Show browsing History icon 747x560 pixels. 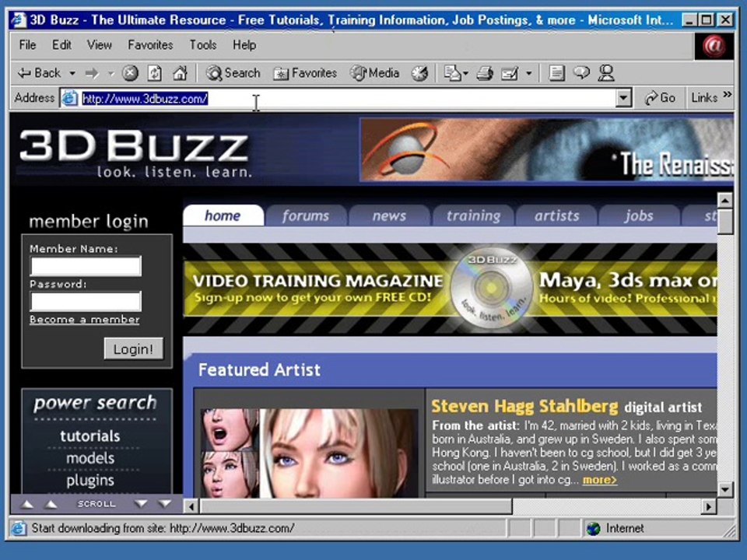click(x=419, y=73)
